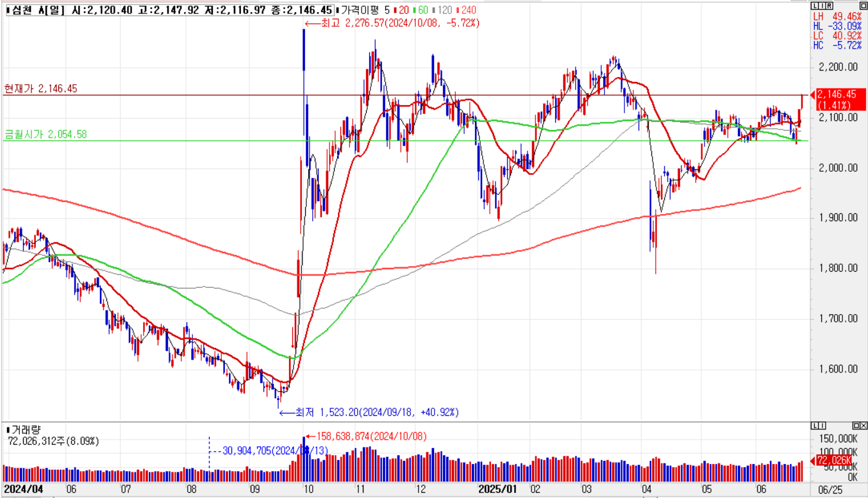The width and height of the screenshot is (868, 498).
Task: Click the 금월시가 2,054.58 line label
Action: [x=46, y=134]
